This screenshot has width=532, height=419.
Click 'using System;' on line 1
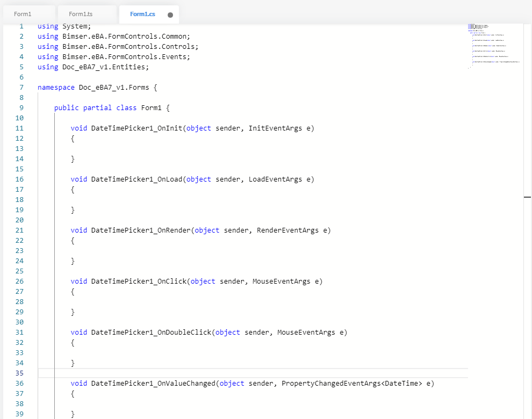click(x=64, y=26)
